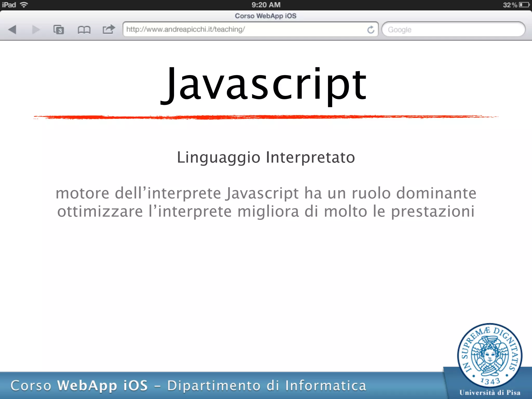This screenshot has height=399, width=532.
Task: Tap the Wi-Fi status icon
Action: (24, 5)
